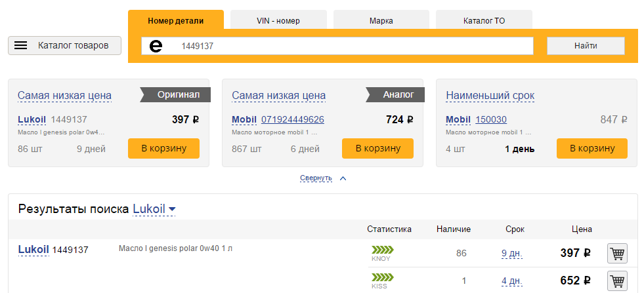Click the availability value 86 in results table

[462, 253]
